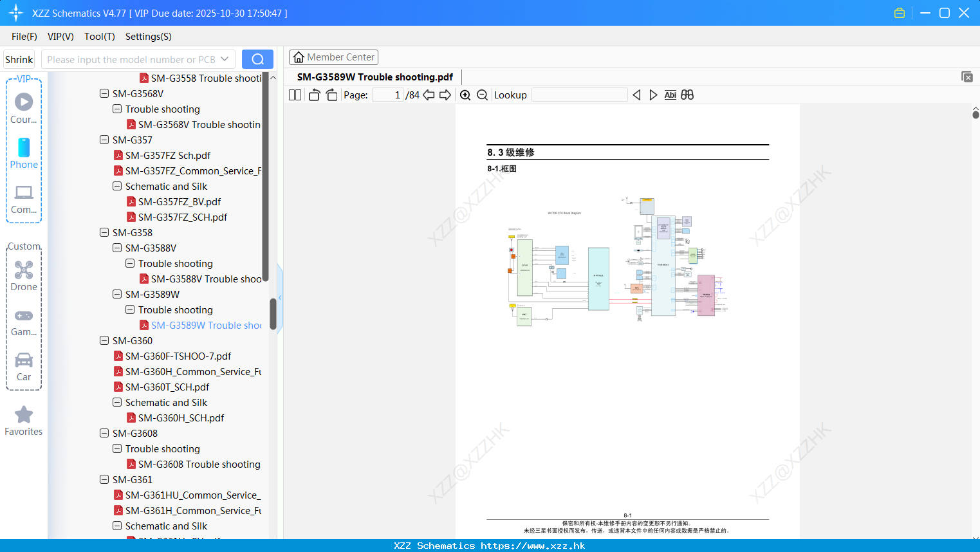Open the Settings(S) menu
980x552 pixels.
(x=149, y=37)
